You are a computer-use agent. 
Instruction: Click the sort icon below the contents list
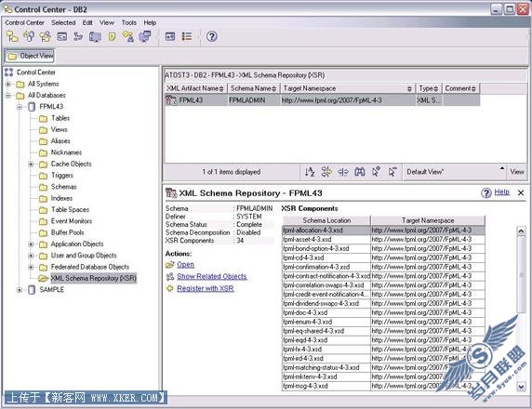310,172
